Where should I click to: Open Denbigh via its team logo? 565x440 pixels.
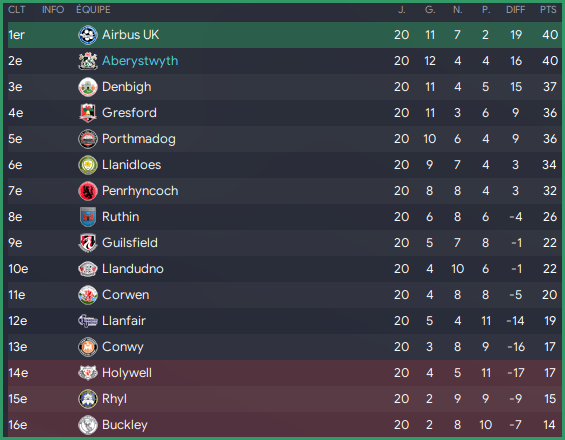click(88, 87)
